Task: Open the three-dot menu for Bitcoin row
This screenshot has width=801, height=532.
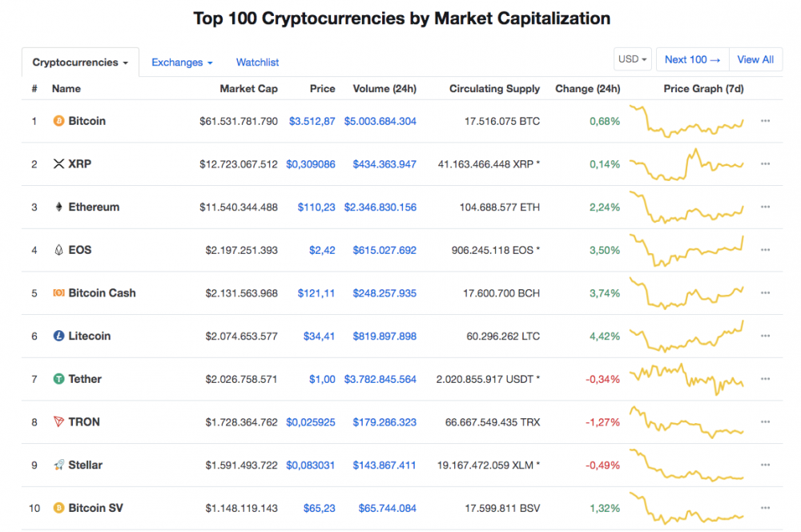Action: [x=765, y=121]
